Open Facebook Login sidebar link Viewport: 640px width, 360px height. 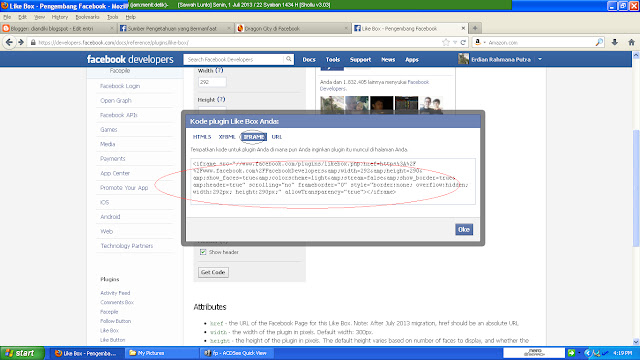120,86
